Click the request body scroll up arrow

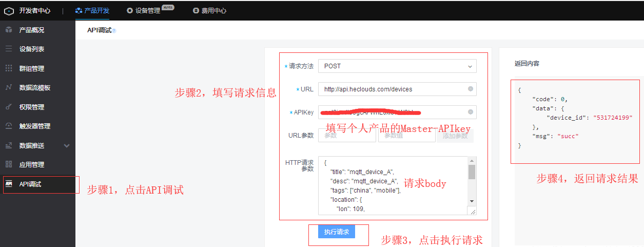[472, 160]
